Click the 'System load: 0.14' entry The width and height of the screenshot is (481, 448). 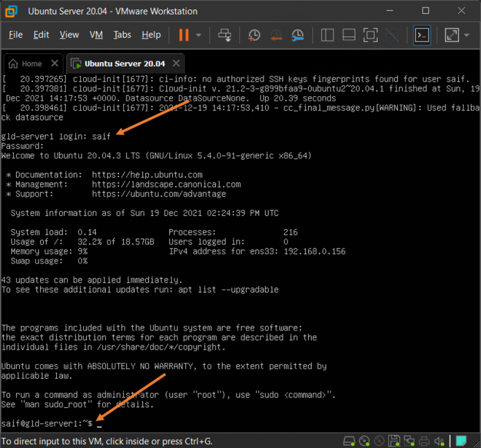tap(54, 232)
